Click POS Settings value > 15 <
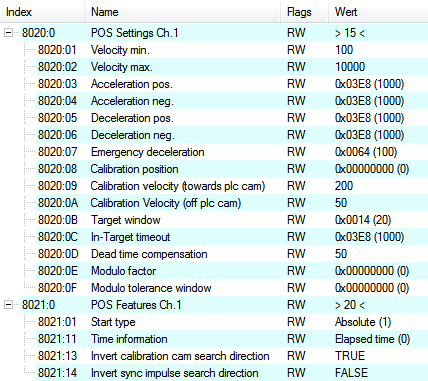 coord(350,33)
